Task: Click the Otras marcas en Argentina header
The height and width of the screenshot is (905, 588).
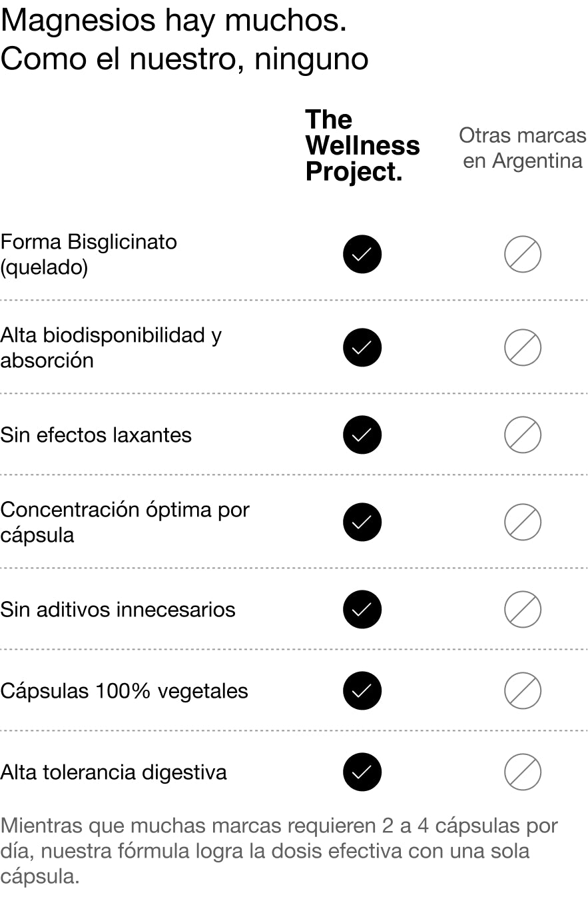Action: coord(523,148)
